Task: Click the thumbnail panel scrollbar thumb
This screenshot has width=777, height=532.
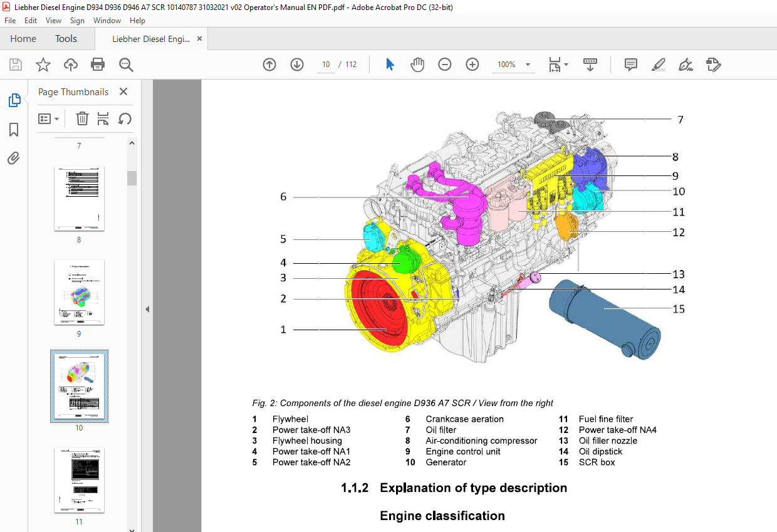Action: tap(132, 178)
